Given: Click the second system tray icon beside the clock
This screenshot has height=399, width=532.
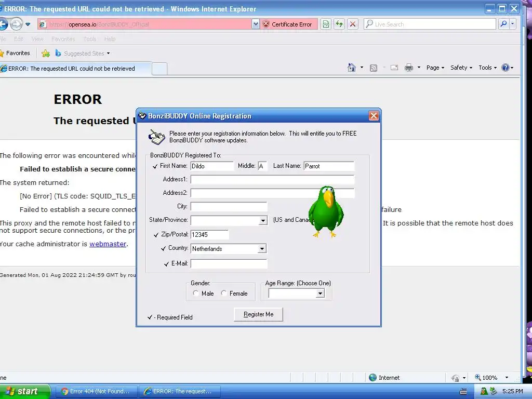Looking at the screenshot, I should (494, 391).
